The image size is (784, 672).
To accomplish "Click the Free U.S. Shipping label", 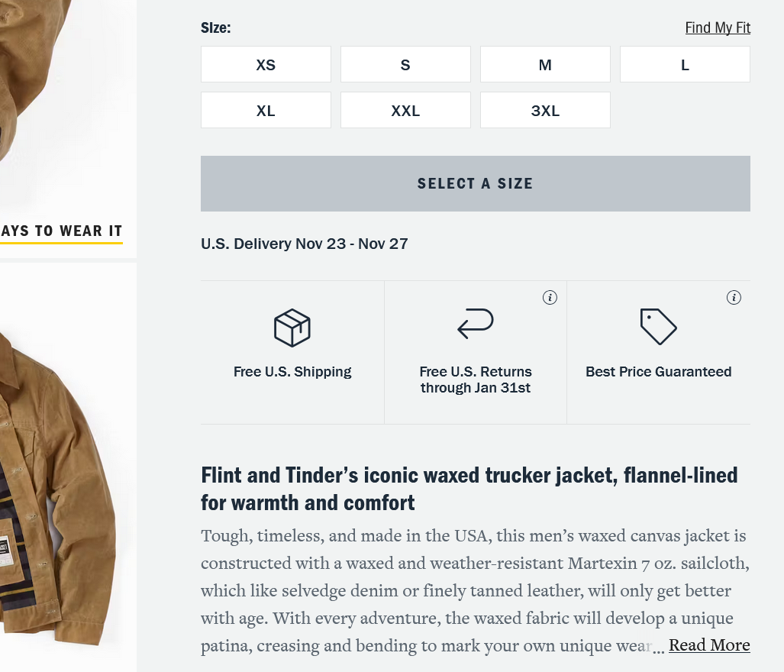I will pyautogui.click(x=292, y=372).
